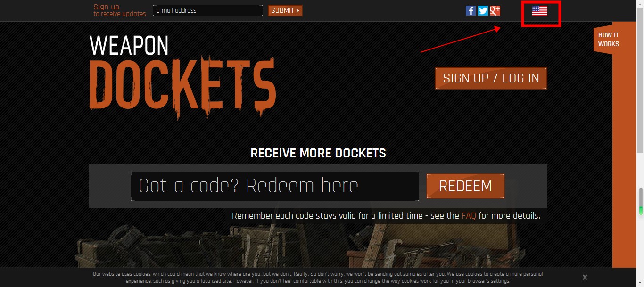The image size is (644, 287).
Task: Click the RECEIVE MORE DOCKETS heading
Action: (x=318, y=153)
